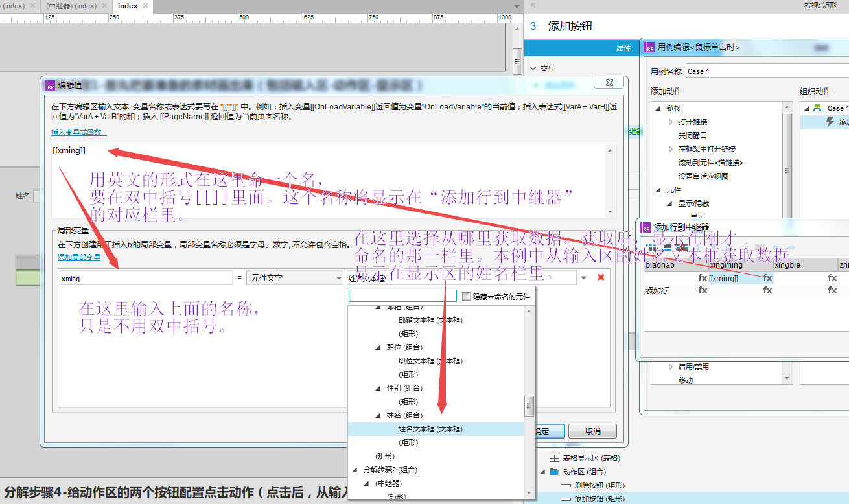Close the (中继器) (index) tab
The image size is (849, 504).
[x=105, y=6]
